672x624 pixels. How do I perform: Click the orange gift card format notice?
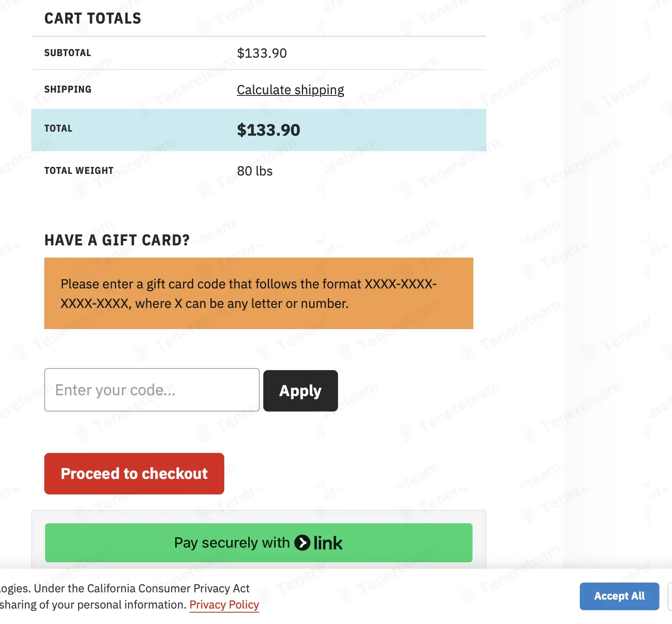(x=258, y=293)
